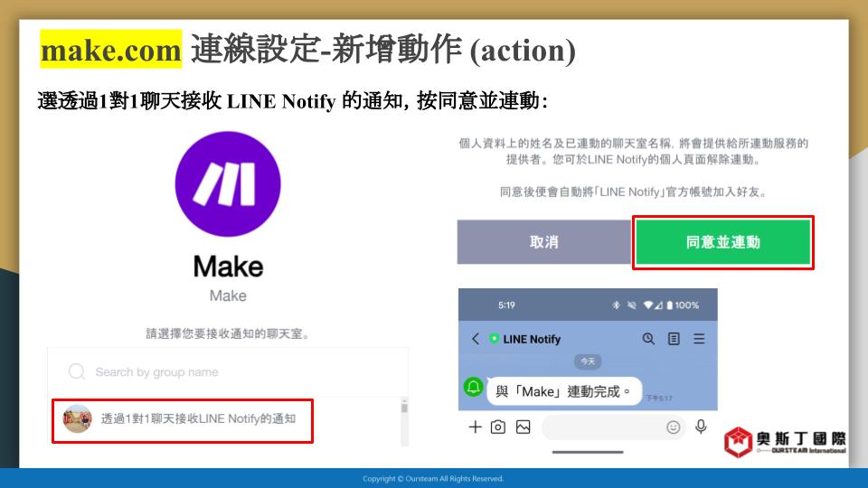868x488 pixels.
Task: Click the 今天 date label in chat
Action: 588,361
